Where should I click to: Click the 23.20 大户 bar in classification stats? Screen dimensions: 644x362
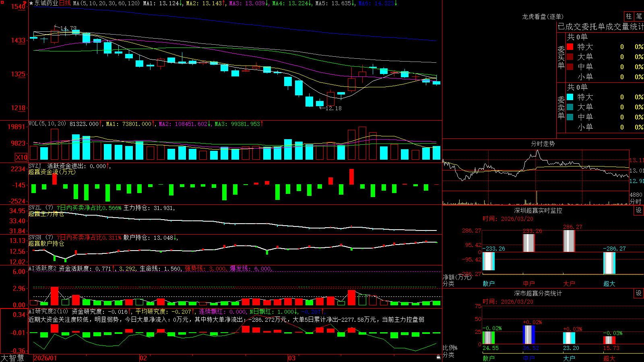click(569, 338)
